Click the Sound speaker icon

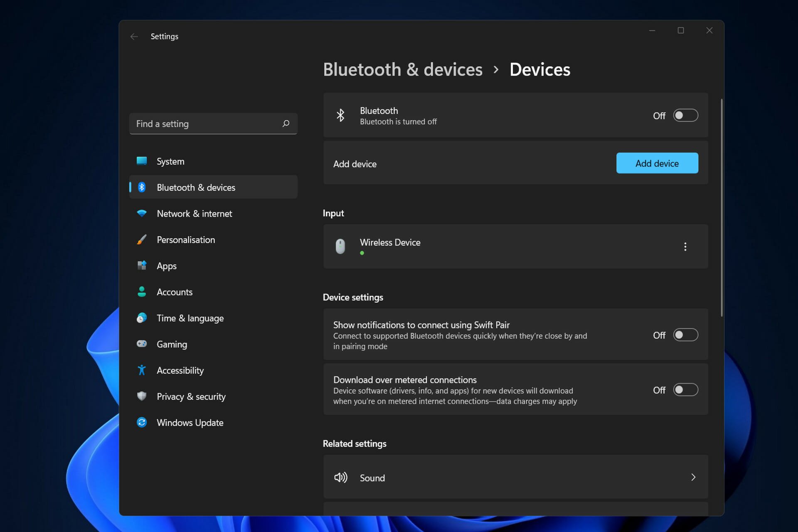click(x=340, y=477)
